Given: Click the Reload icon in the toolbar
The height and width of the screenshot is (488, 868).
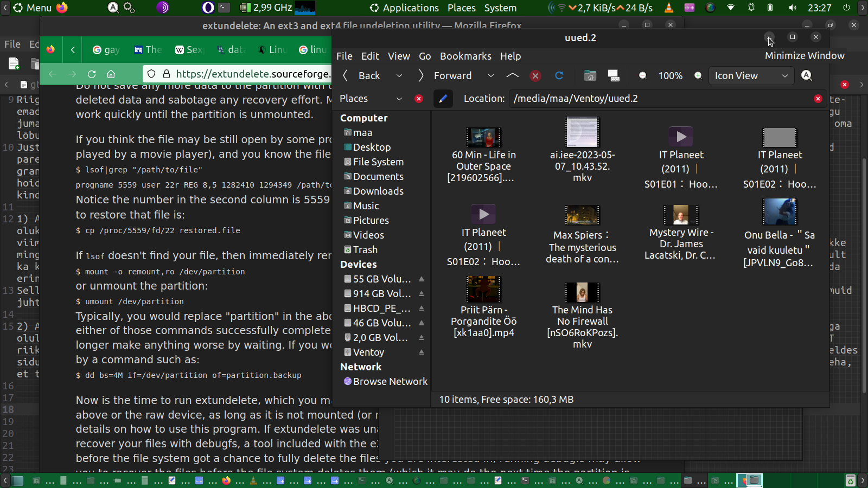Looking at the screenshot, I should [x=559, y=76].
